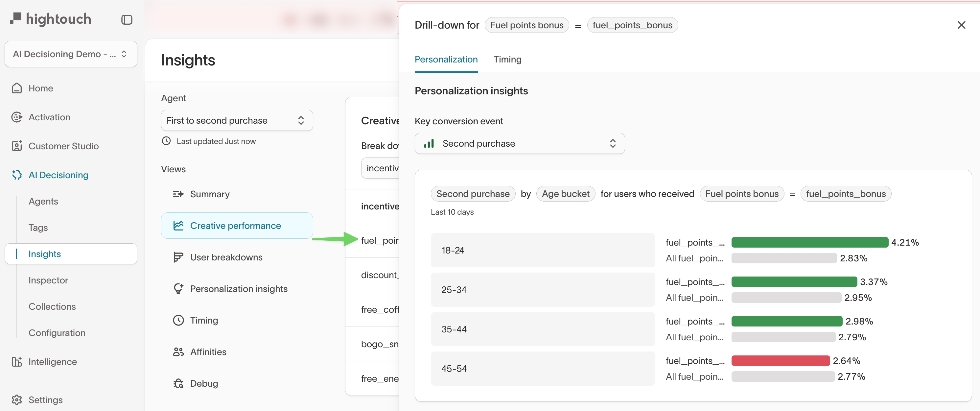This screenshot has width=980, height=411.
Task: Select the 25-34 age bucket row
Action: pyautogui.click(x=543, y=290)
